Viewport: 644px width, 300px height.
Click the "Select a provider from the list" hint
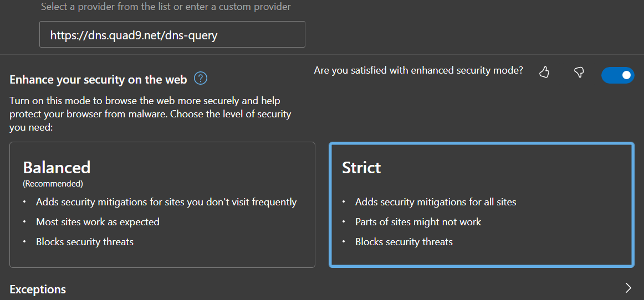click(x=166, y=7)
